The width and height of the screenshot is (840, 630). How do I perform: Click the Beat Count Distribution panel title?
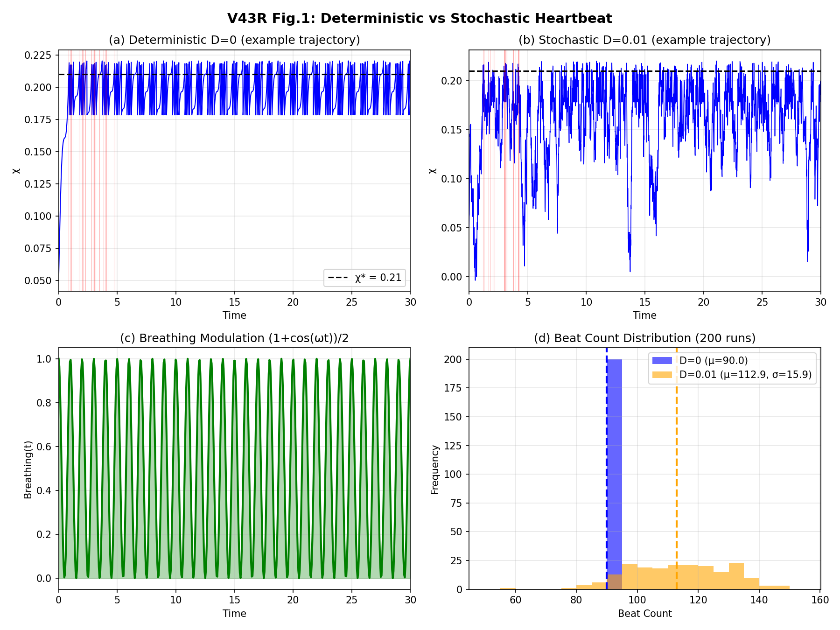(644, 338)
